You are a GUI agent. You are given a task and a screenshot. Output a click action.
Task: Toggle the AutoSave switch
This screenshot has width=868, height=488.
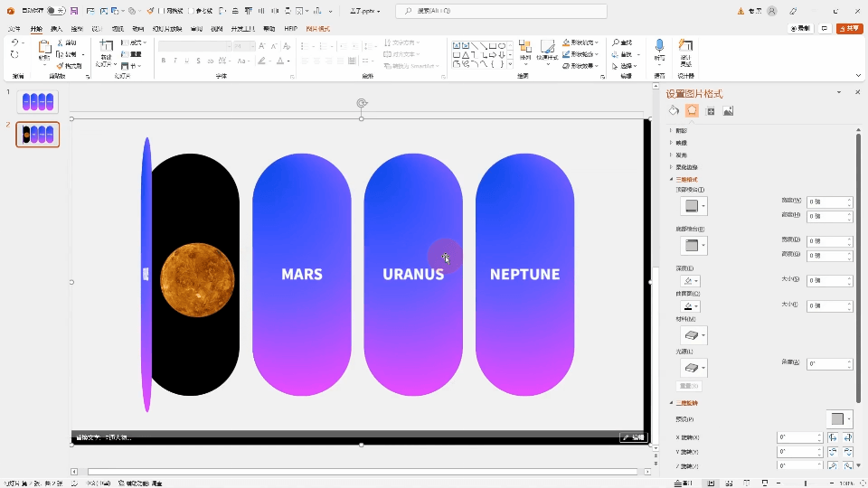tap(55, 11)
